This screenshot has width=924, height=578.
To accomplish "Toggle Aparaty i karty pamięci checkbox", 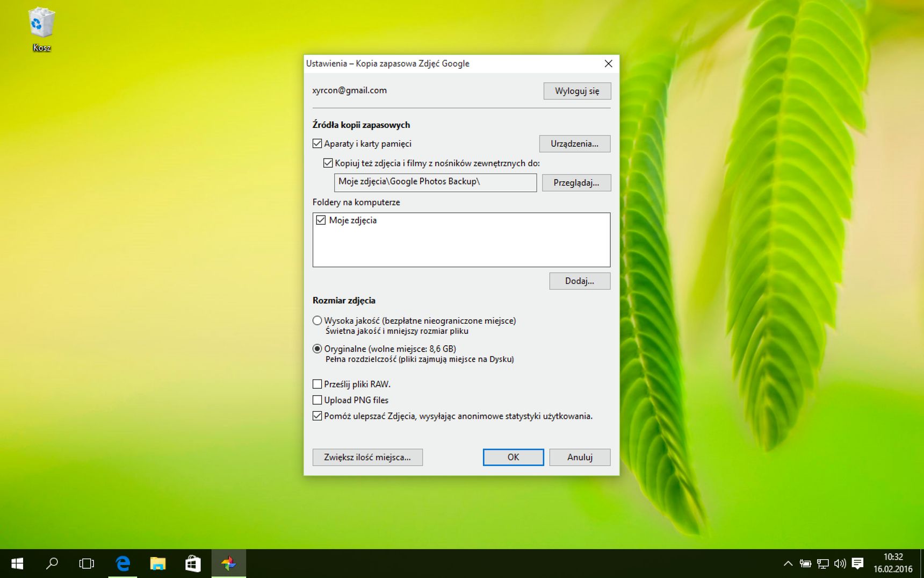I will pyautogui.click(x=317, y=144).
